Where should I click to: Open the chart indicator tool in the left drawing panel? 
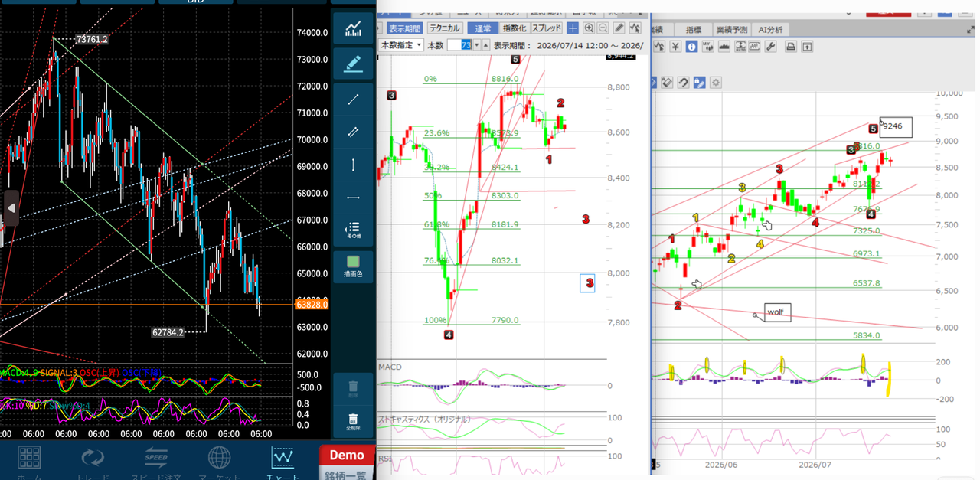pos(353,30)
